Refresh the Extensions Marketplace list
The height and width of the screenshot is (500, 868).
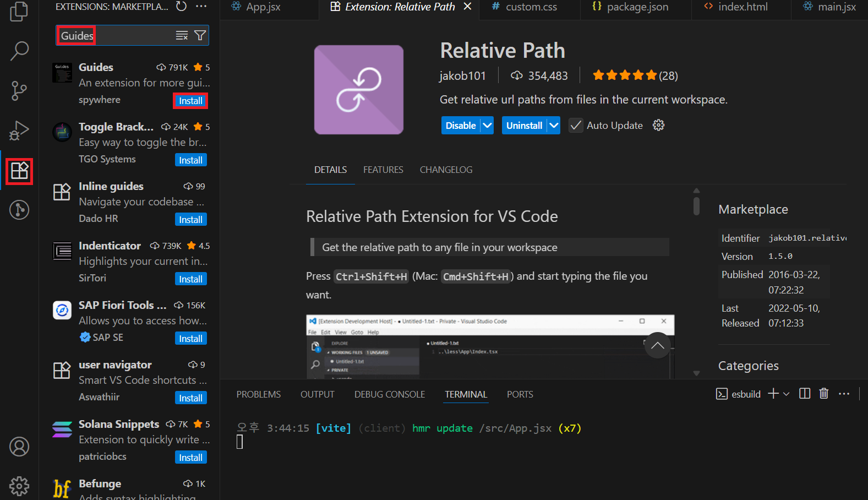181,7
